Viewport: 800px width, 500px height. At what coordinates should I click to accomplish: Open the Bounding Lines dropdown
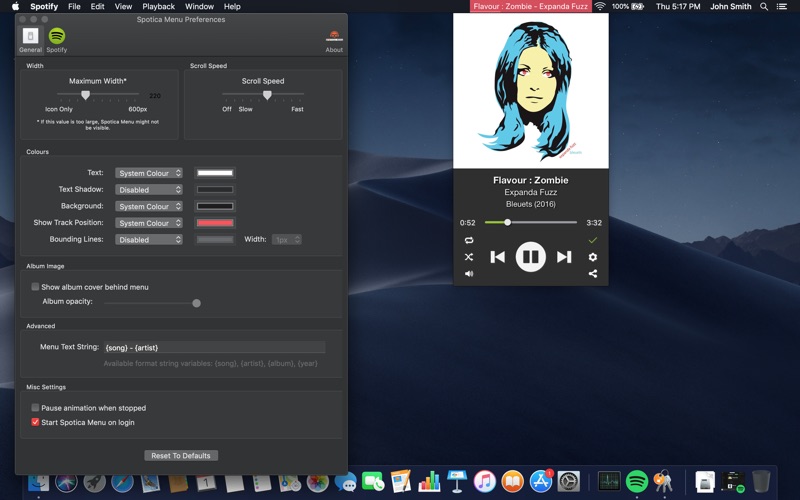(148, 239)
